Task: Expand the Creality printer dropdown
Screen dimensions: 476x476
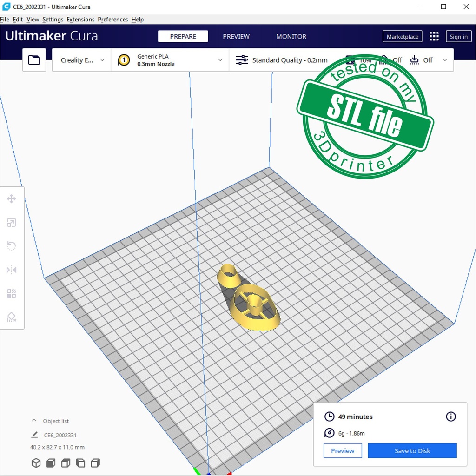Action: (x=82, y=60)
